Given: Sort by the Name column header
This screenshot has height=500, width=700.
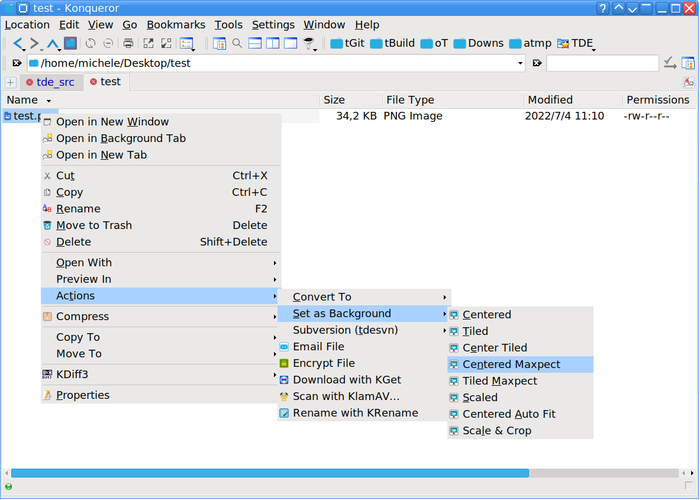Looking at the screenshot, I should (x=161, y=100).
